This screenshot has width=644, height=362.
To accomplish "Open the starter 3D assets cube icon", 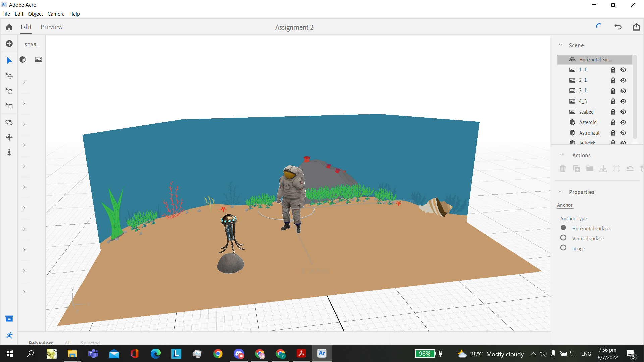I will pyautogui.click(x=23, y=60).
